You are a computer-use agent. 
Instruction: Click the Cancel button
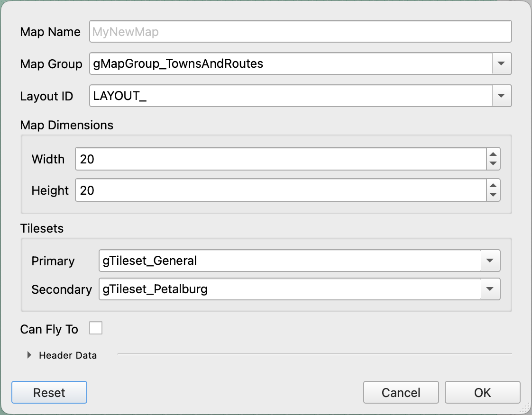(x=401, y=393)
